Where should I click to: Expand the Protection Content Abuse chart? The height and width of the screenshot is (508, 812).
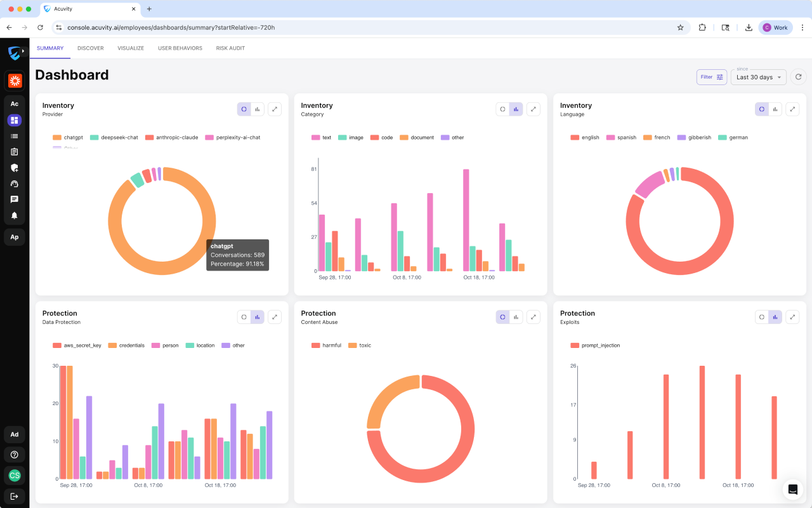coord(534,317)
